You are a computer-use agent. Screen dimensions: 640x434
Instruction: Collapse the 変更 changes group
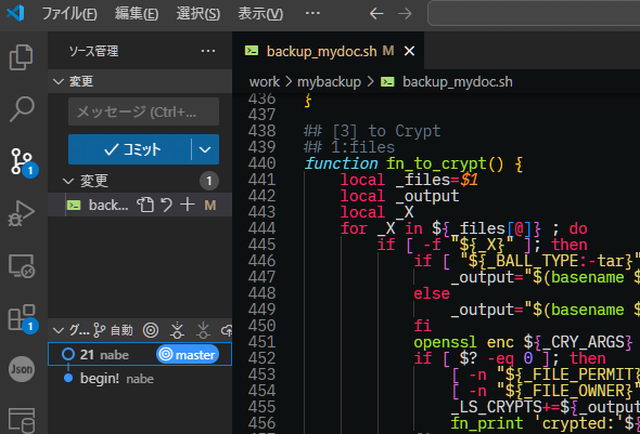coord(68,181)
